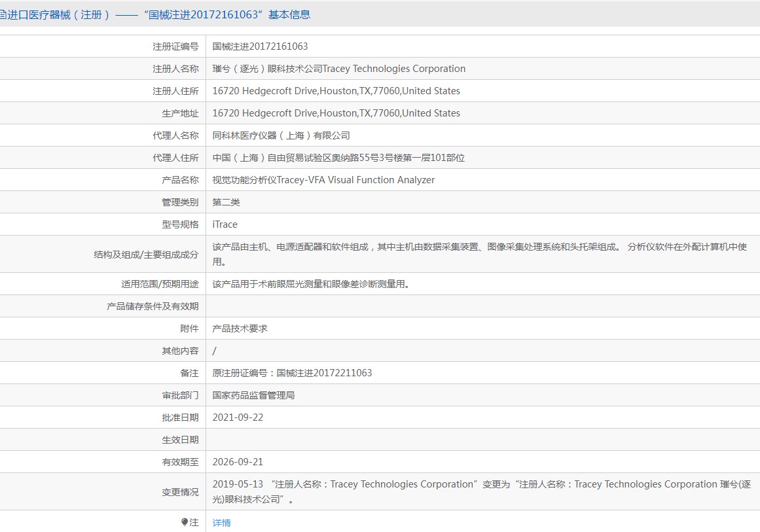Click the lightbulb icon beside 注
This screenshot has height=532, width=760.
184,522
